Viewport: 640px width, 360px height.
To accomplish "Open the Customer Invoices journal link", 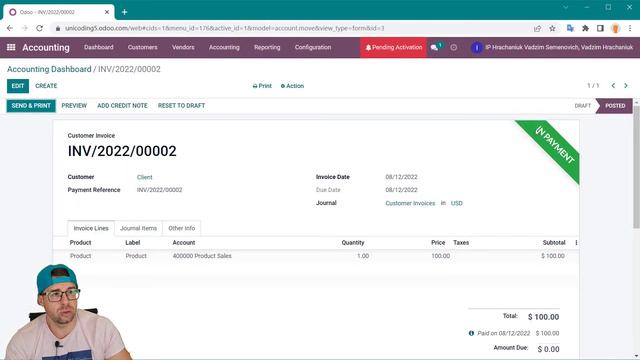I will pyautogui.click(x=410, y=203).
